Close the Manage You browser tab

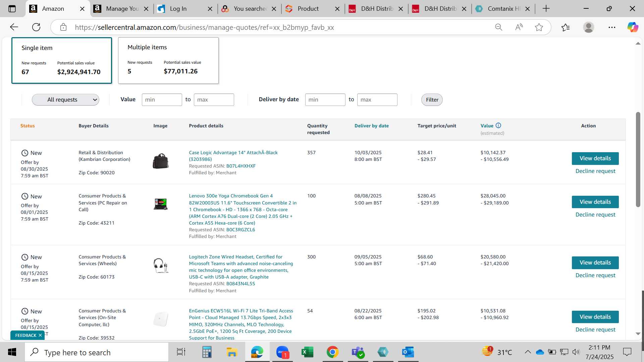pos(146,9)
